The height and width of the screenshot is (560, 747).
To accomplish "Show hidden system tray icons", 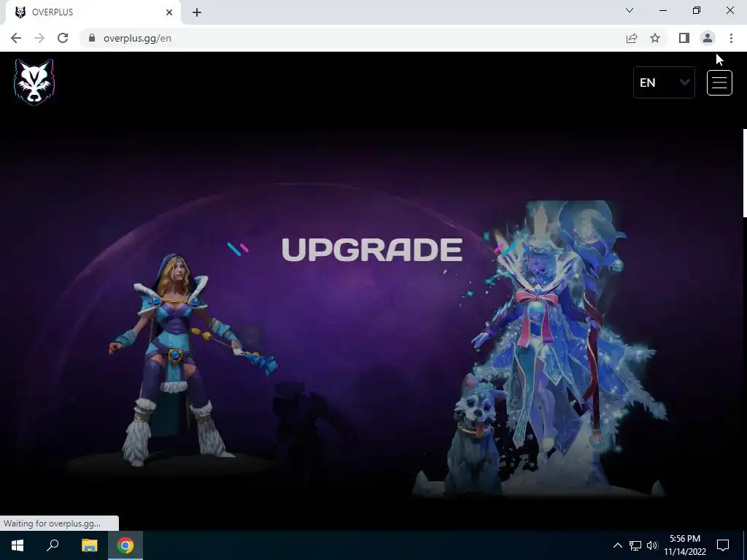I will [x=617, y=545].
